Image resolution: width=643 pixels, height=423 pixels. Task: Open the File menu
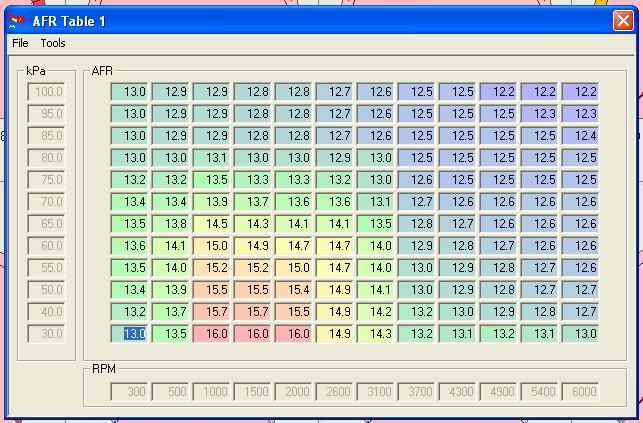tap(20, 43)
